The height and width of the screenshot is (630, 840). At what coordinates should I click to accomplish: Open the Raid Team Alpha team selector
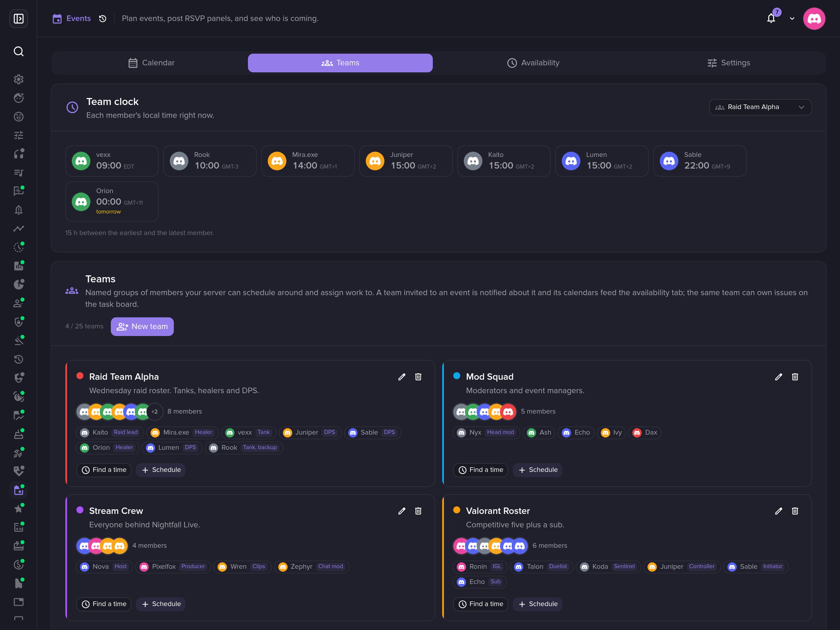pyautogui.click(x=760, y=107)
